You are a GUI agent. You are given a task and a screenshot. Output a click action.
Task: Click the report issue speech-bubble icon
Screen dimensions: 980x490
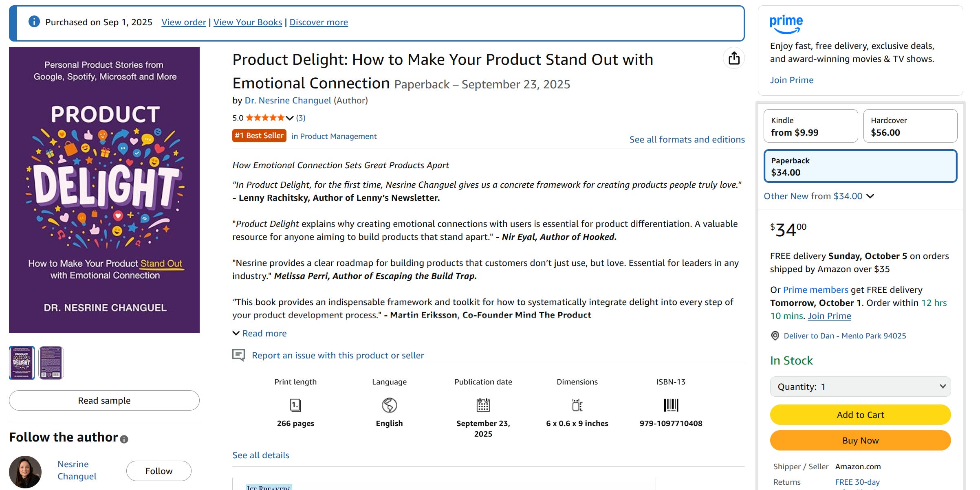coord(238,355)
